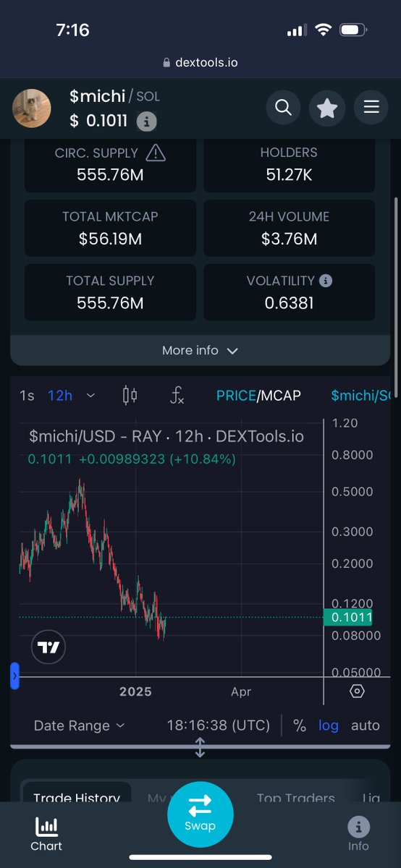Expand the More info section

pos(200,350)
